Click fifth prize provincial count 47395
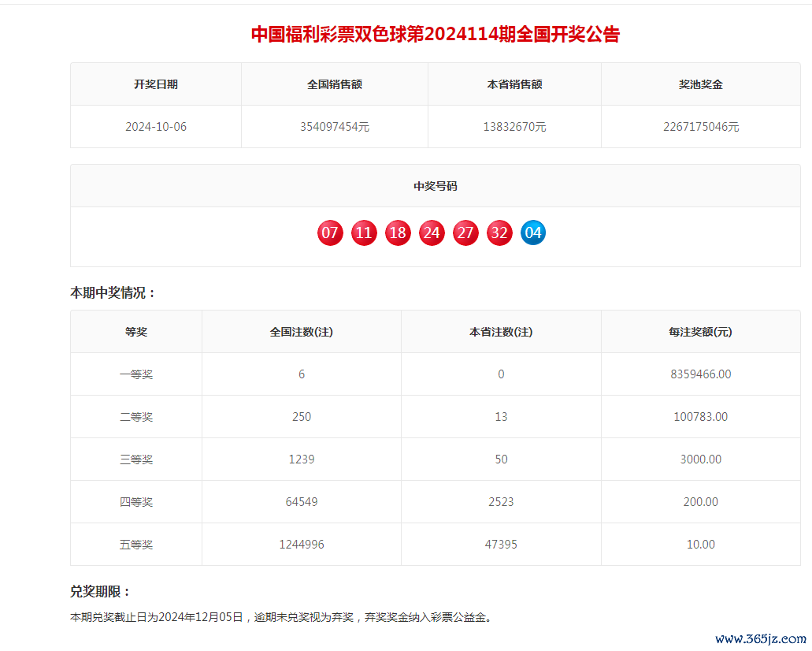This screenshot has width=812, height=651. click(x=501, y=545)
